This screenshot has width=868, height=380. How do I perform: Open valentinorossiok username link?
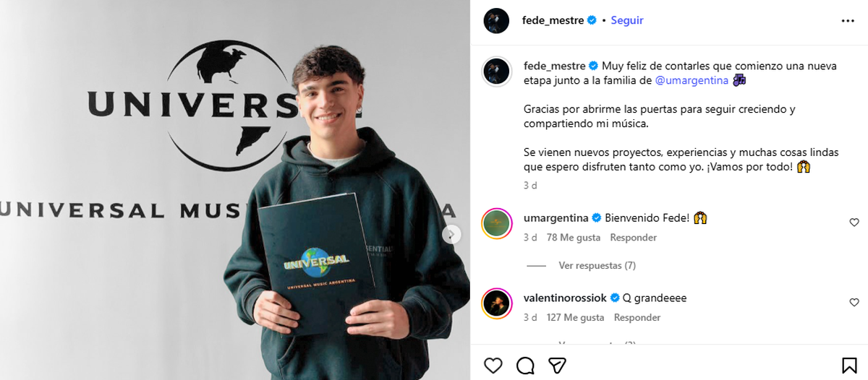coord(565,298)
